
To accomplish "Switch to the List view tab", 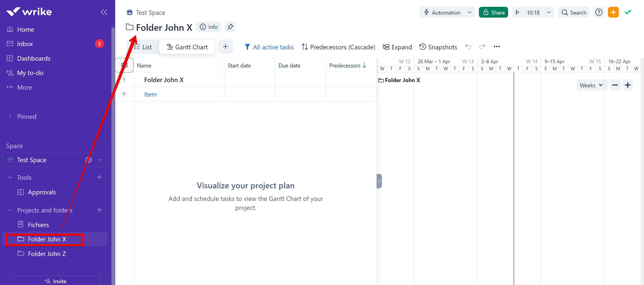I will point(143,47).
